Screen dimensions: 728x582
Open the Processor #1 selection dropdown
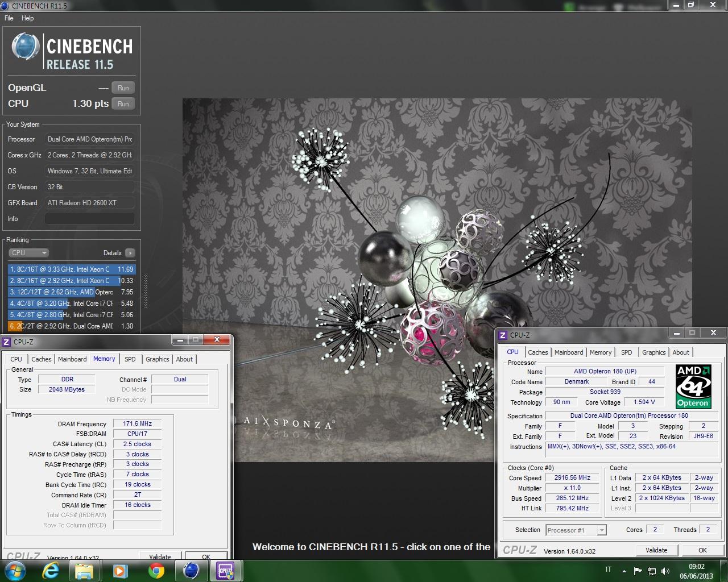coord(576,530)
